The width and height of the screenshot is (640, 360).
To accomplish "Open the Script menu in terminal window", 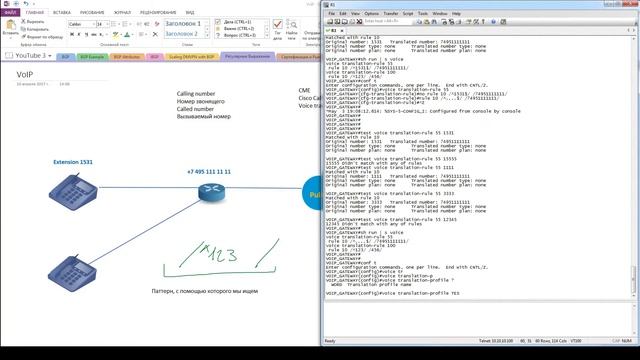I will [x=408, y=13].
